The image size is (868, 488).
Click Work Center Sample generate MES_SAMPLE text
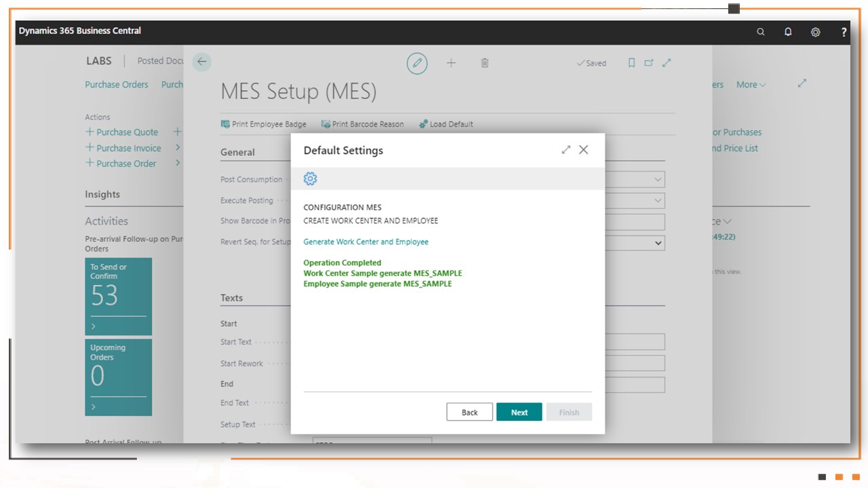[382, 273]
